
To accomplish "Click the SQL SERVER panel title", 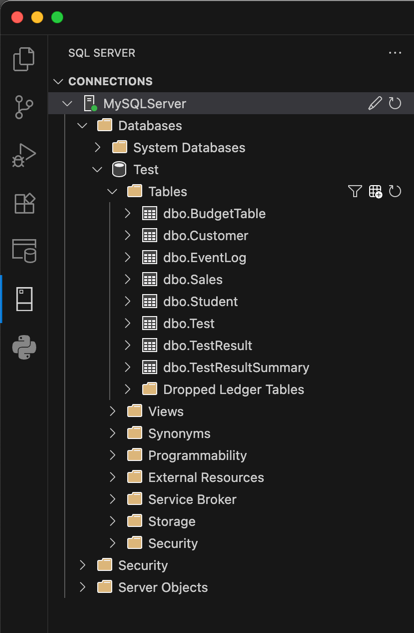I will tap(102, 53).
